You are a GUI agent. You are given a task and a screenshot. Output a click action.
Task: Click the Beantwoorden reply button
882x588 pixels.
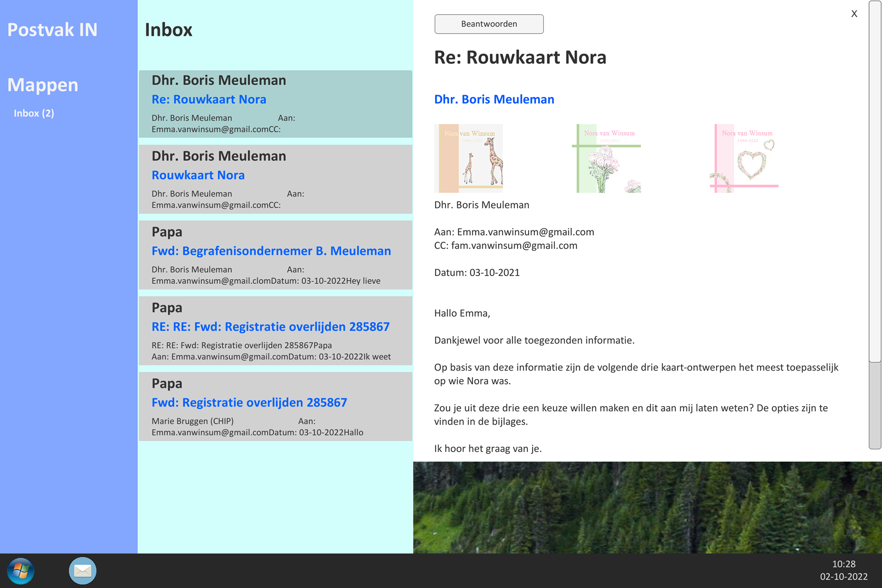pyautogui.click(x=489, y=24)
